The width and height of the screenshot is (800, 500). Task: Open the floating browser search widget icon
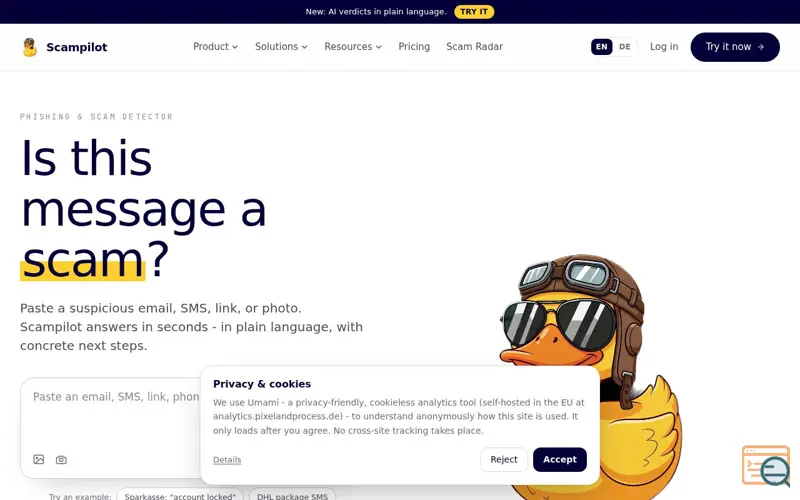[x=766, y=466]
